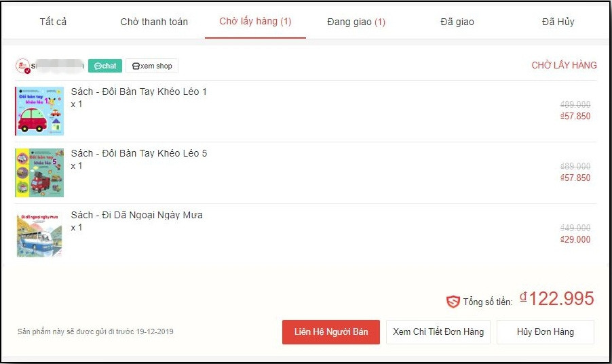Open Đôi Bàn Tay Khéo Léo 5 thumbnail
This screenshot has width=612, height=364.
point(39,173)
